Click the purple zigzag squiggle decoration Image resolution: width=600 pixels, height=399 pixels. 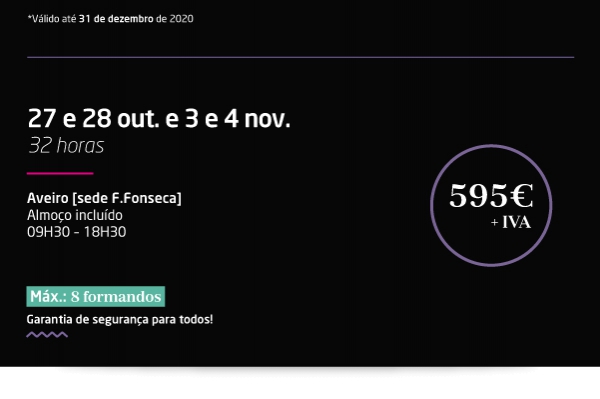point(47,335)
